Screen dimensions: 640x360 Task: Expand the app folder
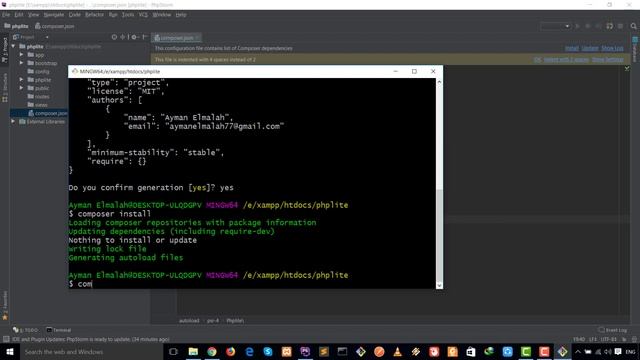pos(21,55)
